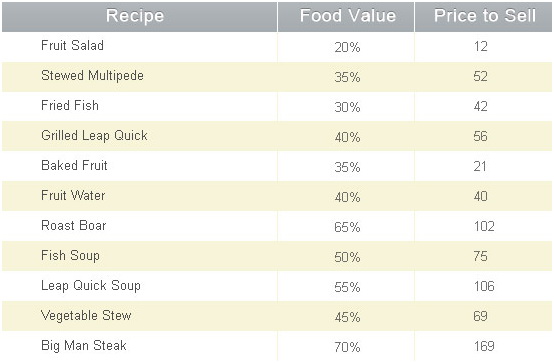
Task: Select the Vegetable Stew recipe name
Action: (x=86, y=316)
